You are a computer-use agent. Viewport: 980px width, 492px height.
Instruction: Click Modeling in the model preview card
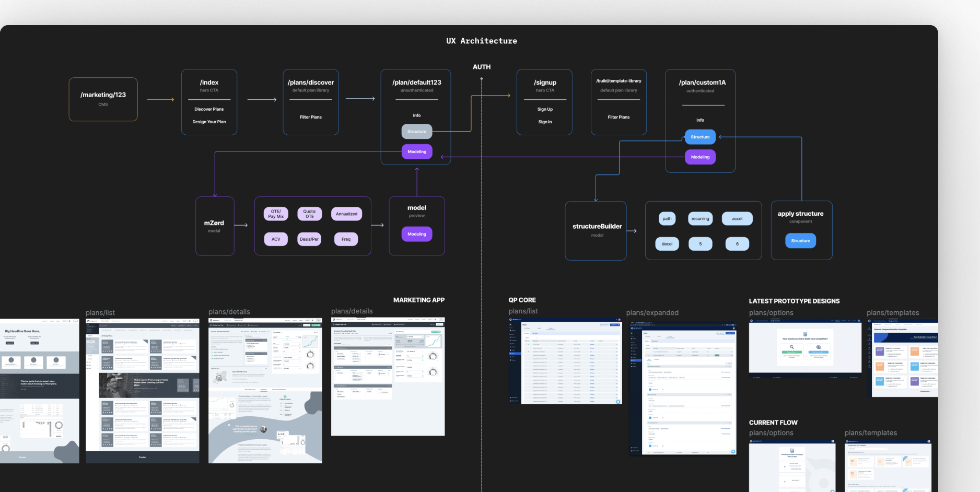(x=416, y=234)
